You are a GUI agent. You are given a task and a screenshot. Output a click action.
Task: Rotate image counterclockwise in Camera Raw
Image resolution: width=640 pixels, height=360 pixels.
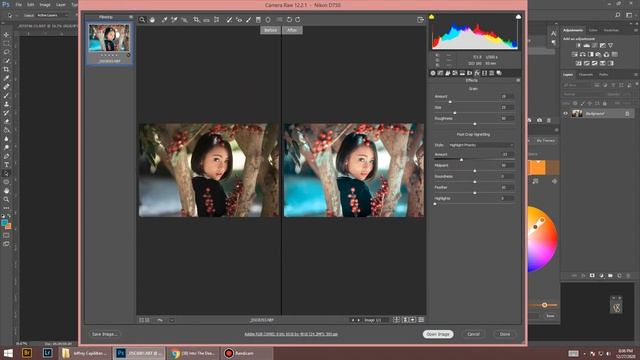click(289, 20)
